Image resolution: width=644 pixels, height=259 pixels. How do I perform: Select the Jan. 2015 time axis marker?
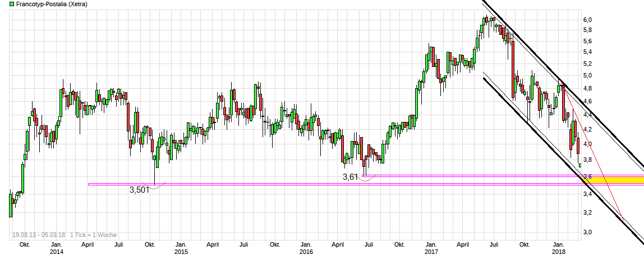[x=181, y=249]
